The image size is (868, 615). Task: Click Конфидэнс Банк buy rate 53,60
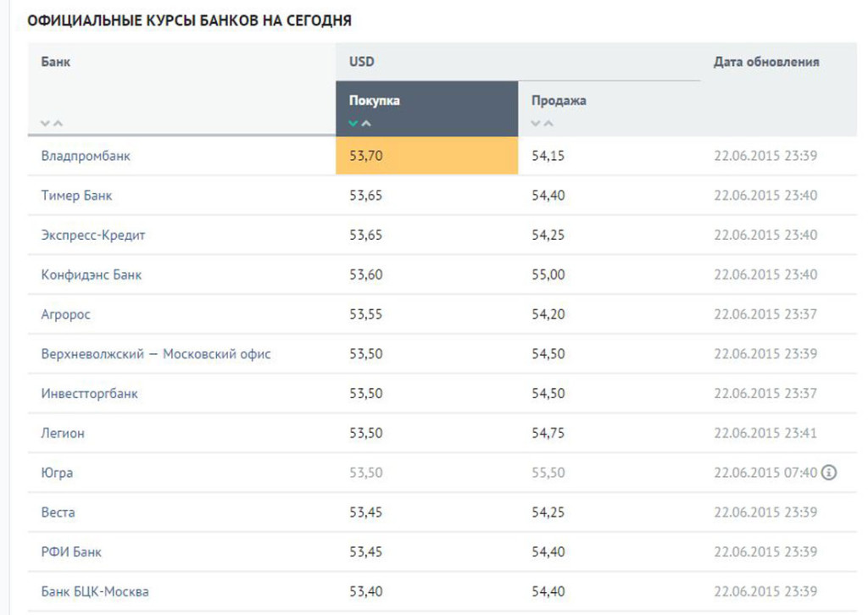[x=365, y=274]
